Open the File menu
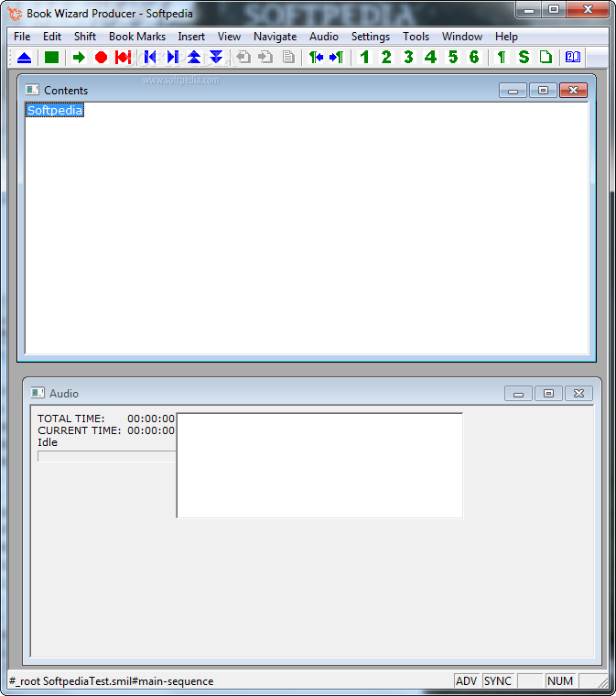 pyautogui.click(x=22, y=37)
